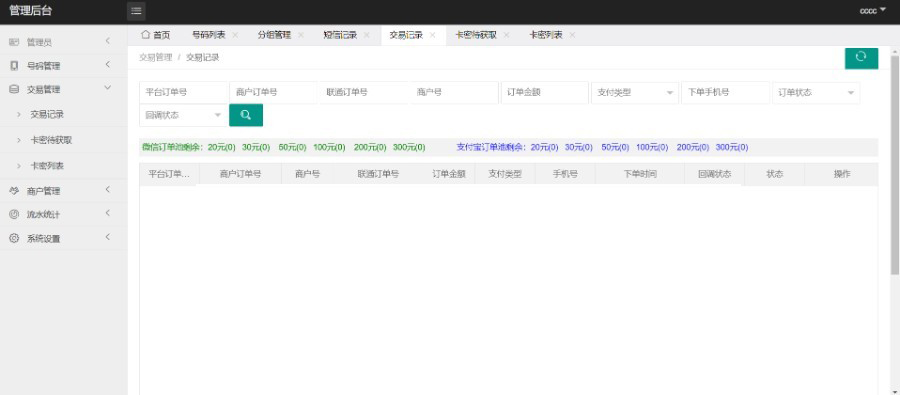Click the 号码管理 phone icon
900x395 pixels.
pos(14,66)
